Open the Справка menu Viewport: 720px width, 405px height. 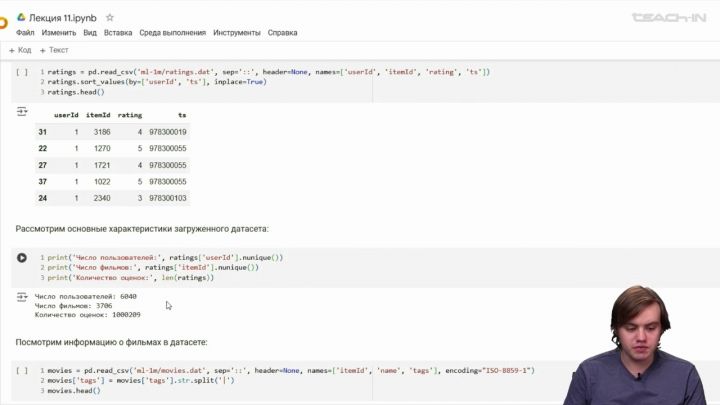pyautogui.click(x=282, y=32)
